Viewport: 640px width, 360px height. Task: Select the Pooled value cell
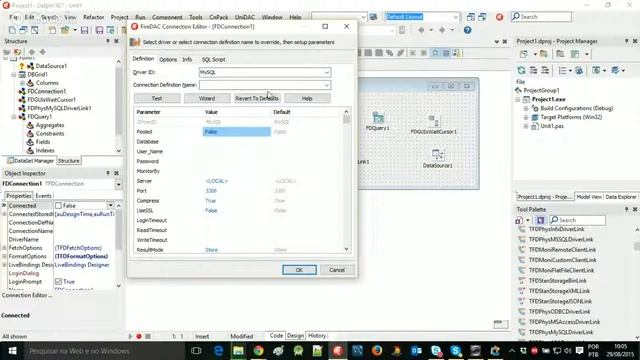(x=237, y=131)
